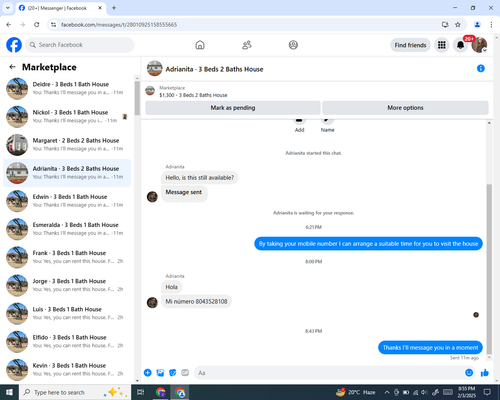Open the conversation information icon
The image size is (500, 400).
coord(481,68)
